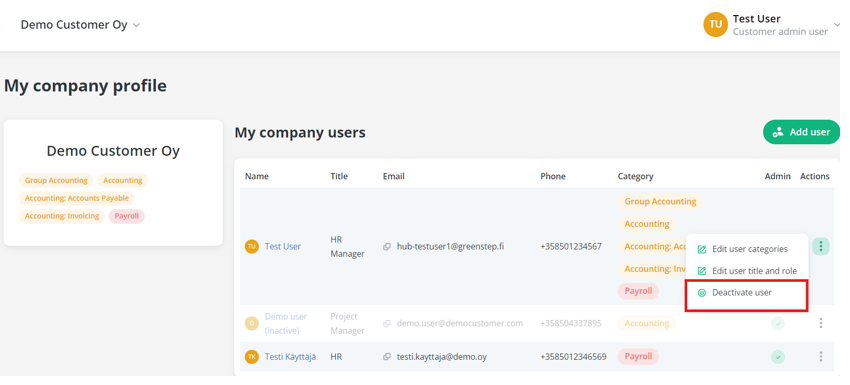Click Payroll category in Test User row

638,291
